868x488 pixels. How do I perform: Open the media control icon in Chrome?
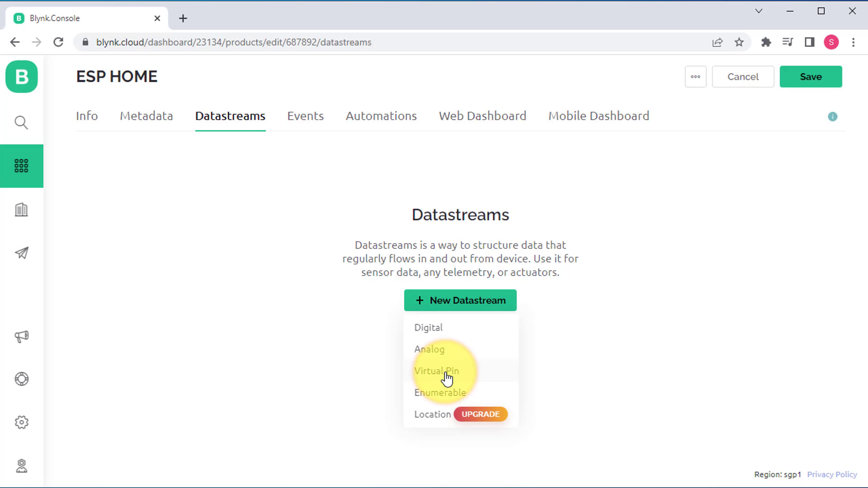coord(788,42)
